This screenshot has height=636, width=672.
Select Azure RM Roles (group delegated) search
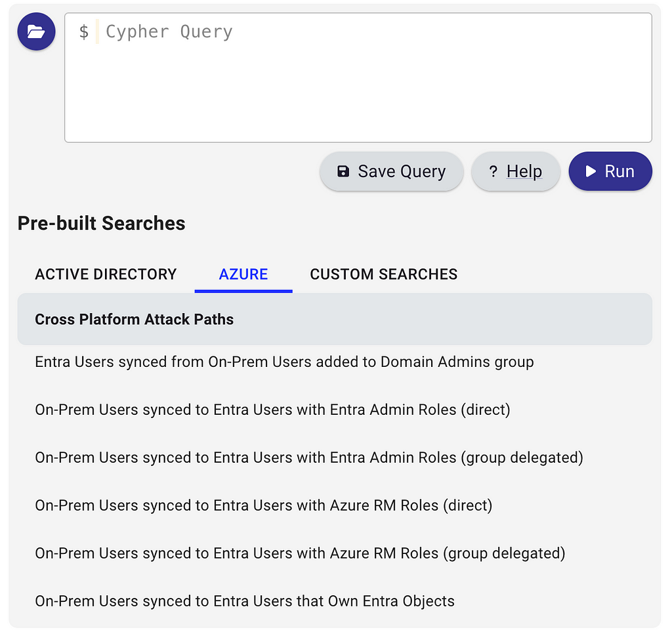[x=335, y=554]
